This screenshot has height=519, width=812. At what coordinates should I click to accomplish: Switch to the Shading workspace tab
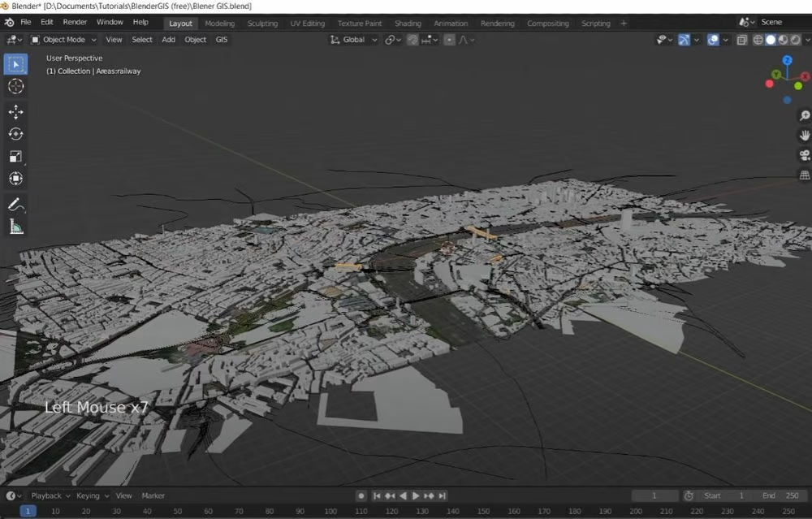(408, 24)
